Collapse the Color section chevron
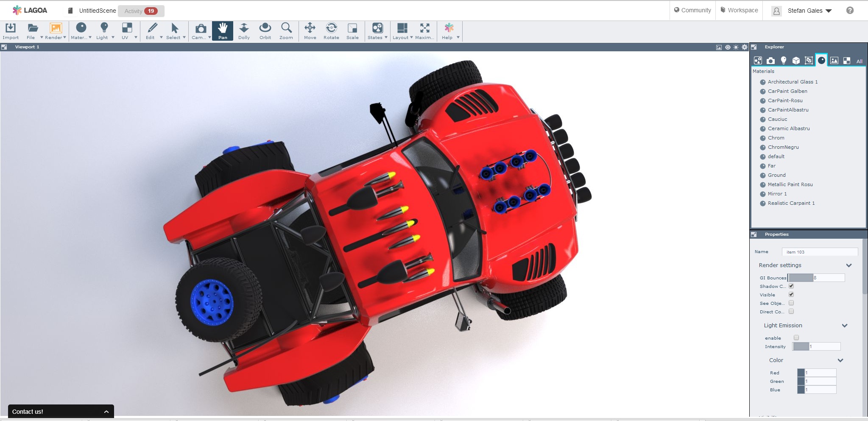 click(x=840, y=360)
